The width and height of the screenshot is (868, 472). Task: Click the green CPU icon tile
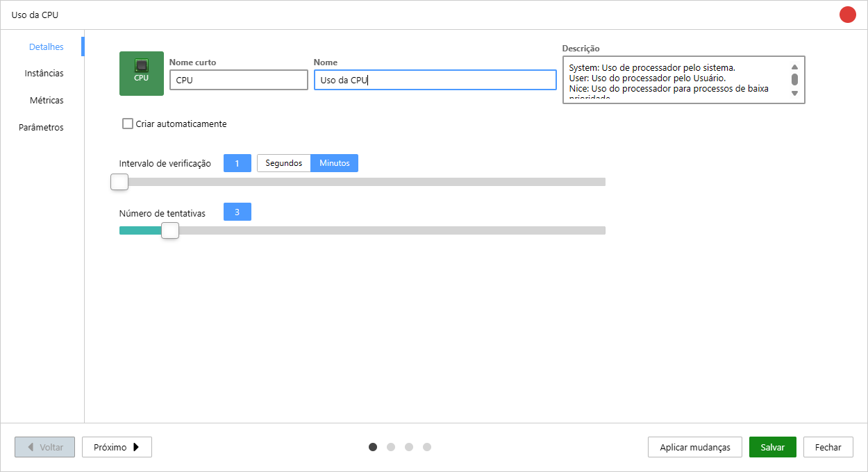[x=142, y=74]
